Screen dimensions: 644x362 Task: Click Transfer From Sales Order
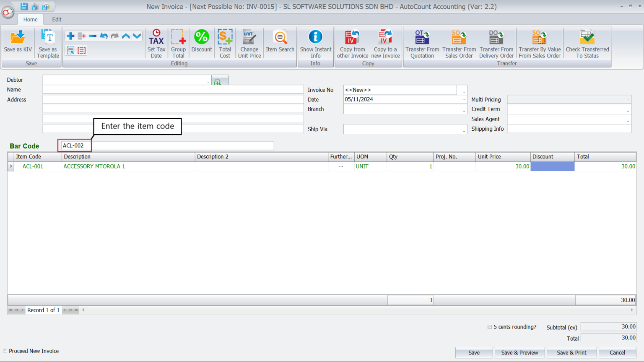tap(459, 42)
